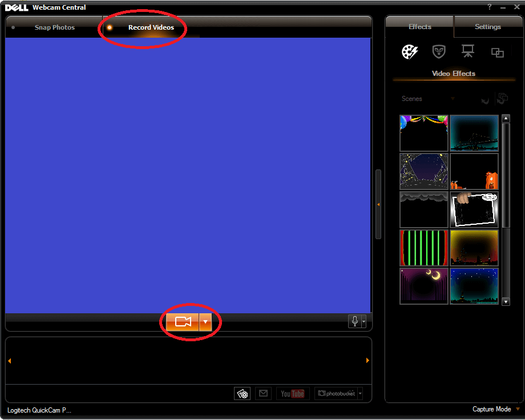This screenshot has width=525, height=420.
Task: Open the presentation screen effects icon
Action: point(468,52)
